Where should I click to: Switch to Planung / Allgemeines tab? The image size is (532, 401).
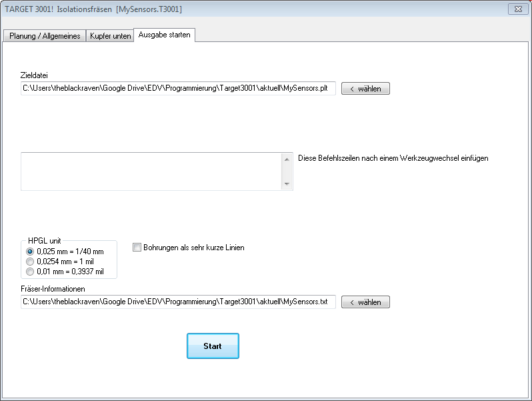tap(45, 35)
